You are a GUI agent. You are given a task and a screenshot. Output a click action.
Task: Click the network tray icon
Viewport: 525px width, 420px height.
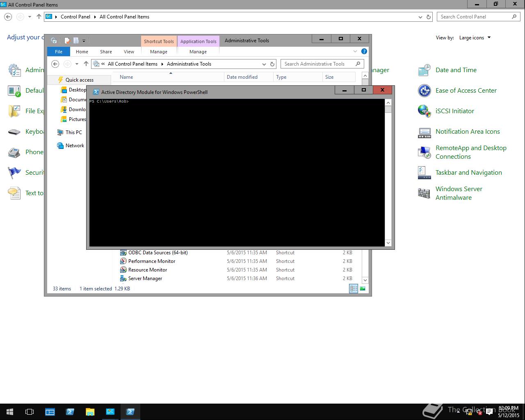[469, 412]
